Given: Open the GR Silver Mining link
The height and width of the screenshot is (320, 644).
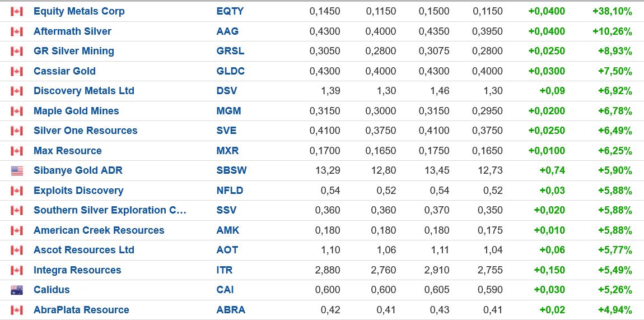Looking at the screenshot, I should [x=74, y=51].
